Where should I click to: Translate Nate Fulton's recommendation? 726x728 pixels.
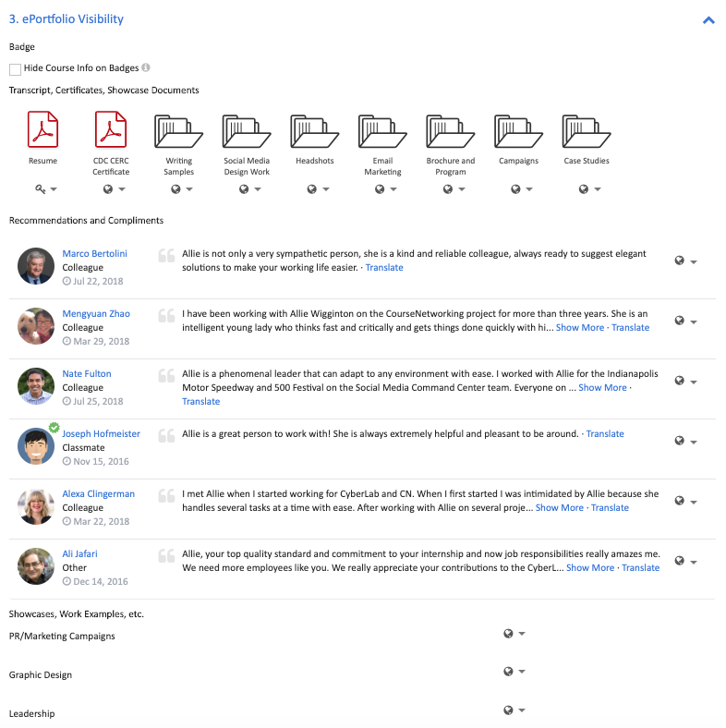click(201, 401)
